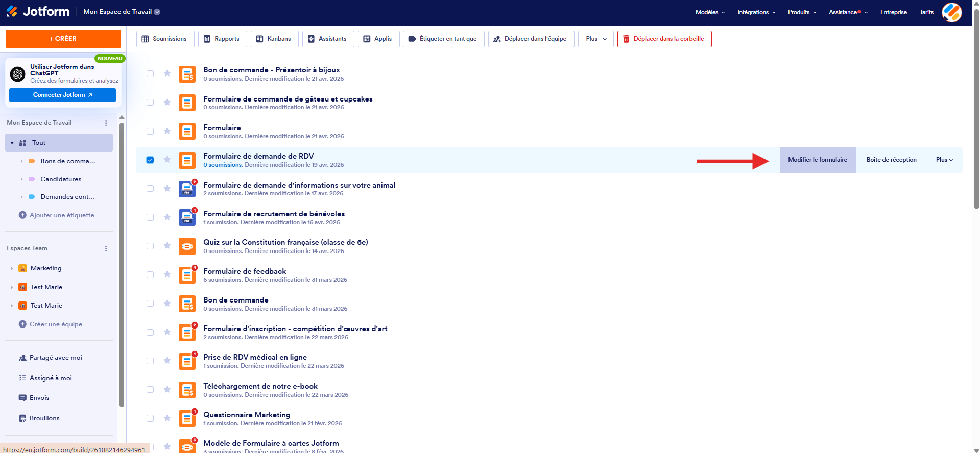Image resolution: width=980 pixels, height=453 pixels.
Task: Open the user avatar profile menu
Action: 952,12
